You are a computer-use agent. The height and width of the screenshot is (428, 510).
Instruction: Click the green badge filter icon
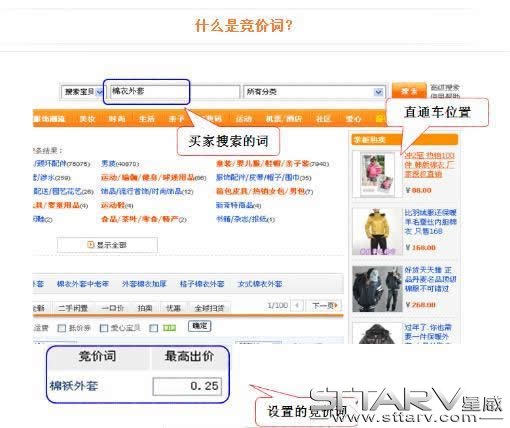[169, 328]
